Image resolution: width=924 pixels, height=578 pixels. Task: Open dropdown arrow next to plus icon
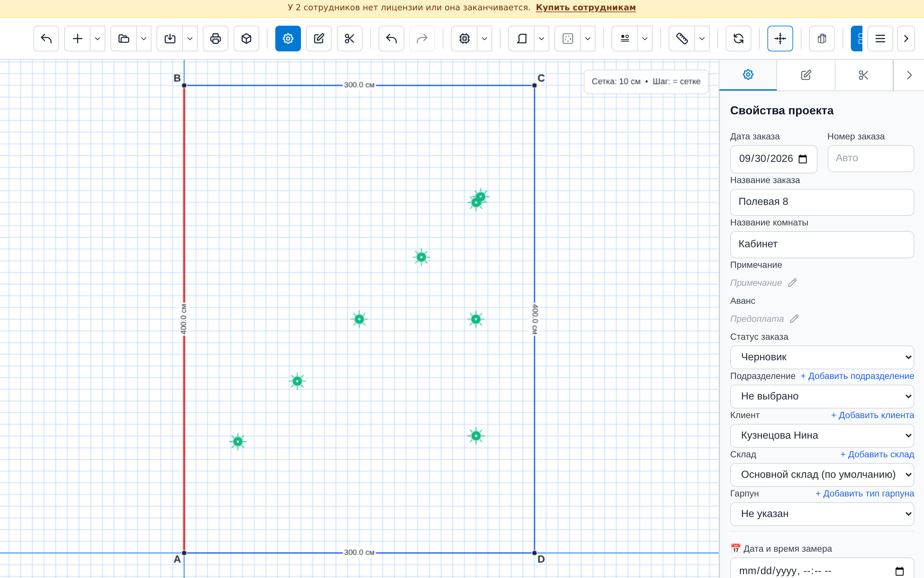click(97, 39)
